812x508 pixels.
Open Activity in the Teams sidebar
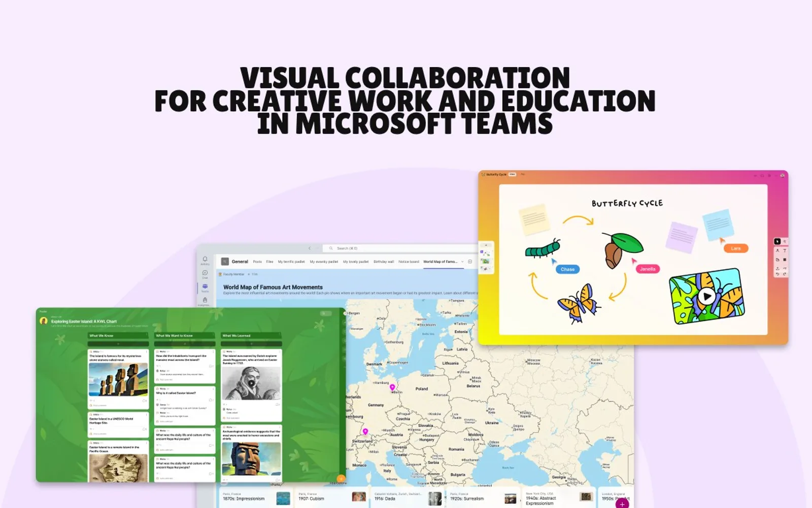coord(205,260)
